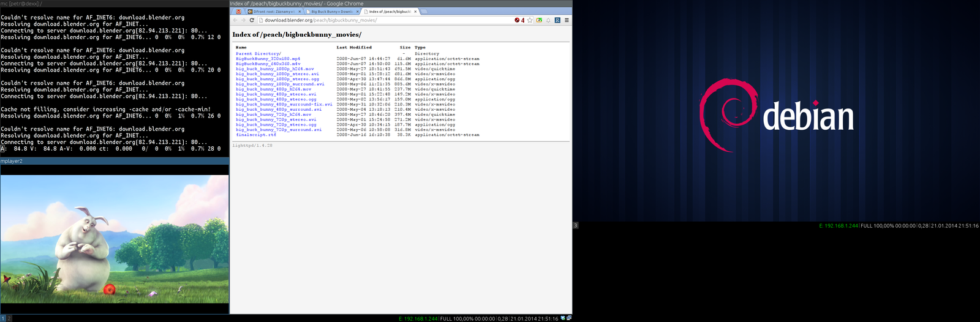Open the Chrome hamburger menu
Image resolution: width=980 pixels, height=322 pixels.
tap(567, 20)
